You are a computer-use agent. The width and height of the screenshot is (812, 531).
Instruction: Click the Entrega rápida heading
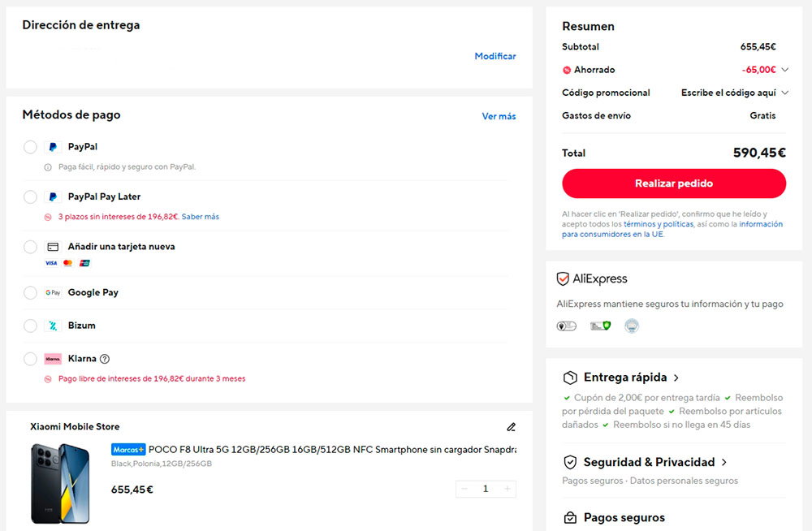tap(625, 378)
